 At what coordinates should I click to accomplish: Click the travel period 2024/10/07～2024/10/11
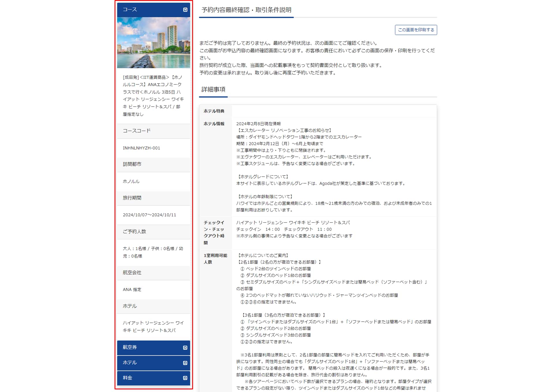[149, 215]
